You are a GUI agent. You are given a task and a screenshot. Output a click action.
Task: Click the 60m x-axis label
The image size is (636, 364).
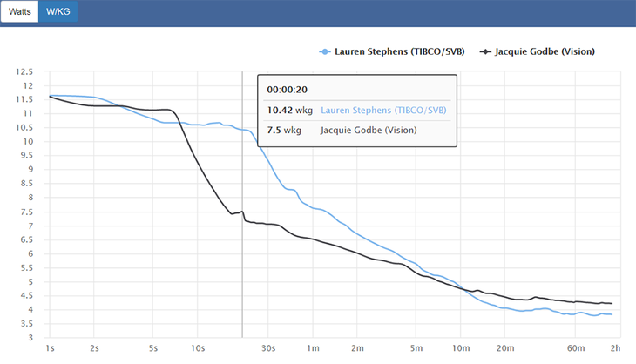576,348
